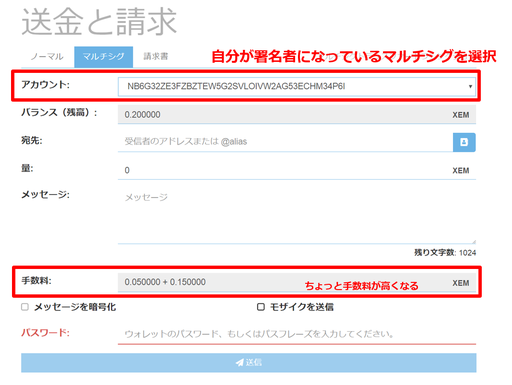Enable メッセージを暗号化 checkbox
The image size is (512, 385).
[25, 307]
